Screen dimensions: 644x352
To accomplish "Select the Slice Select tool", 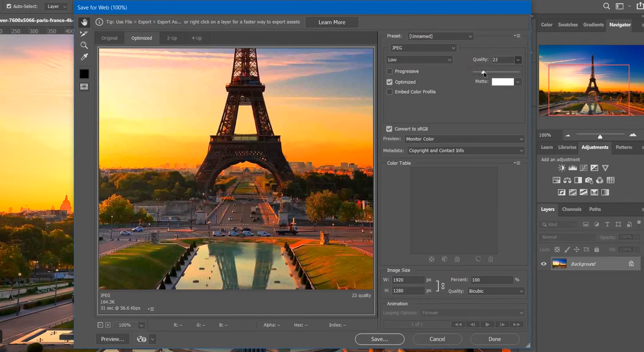I will coord(84,34).
